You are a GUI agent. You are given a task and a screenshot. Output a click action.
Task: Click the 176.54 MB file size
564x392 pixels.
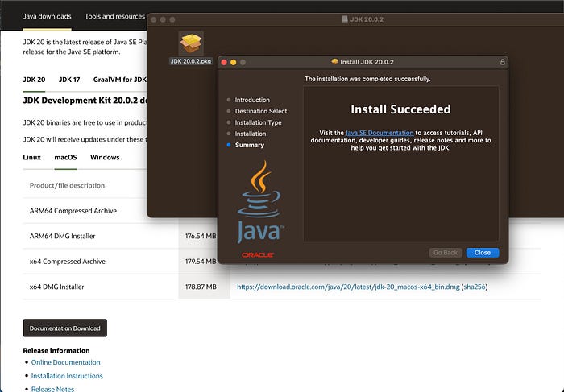point(201,236)
